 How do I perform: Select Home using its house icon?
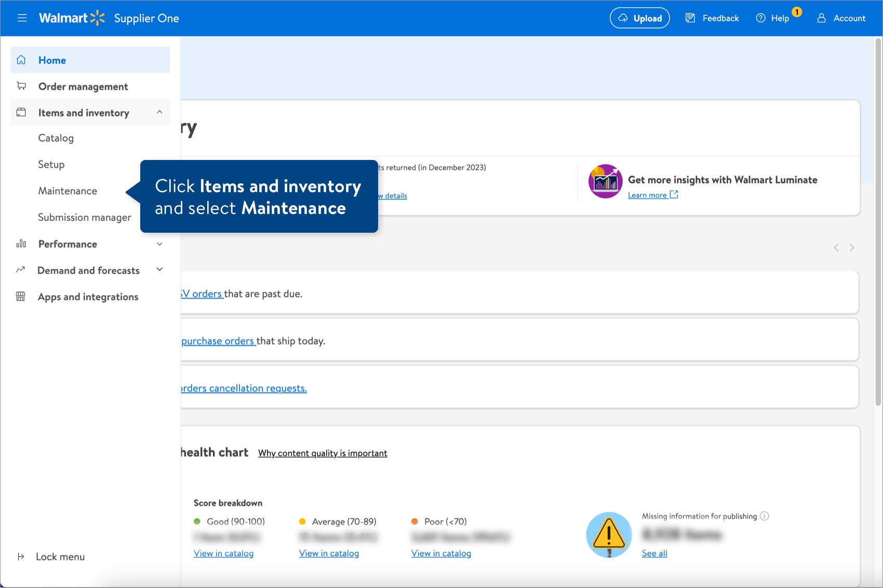[x=21, y=60]
